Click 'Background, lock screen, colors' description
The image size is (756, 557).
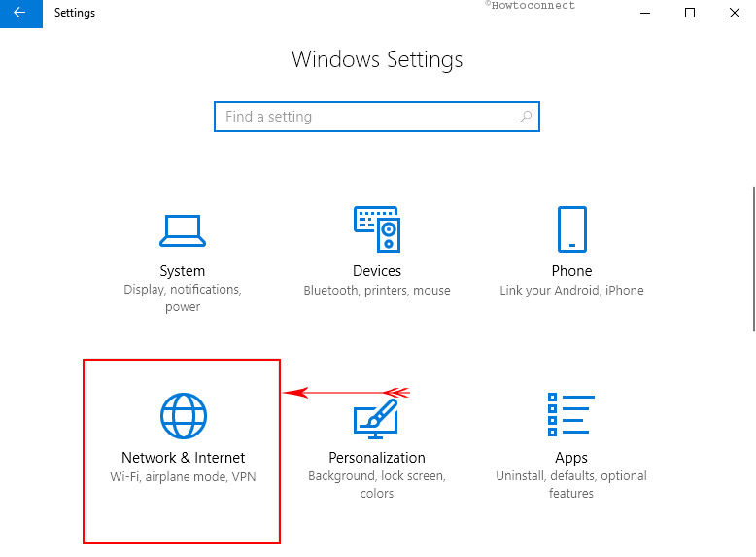[377, 485]
